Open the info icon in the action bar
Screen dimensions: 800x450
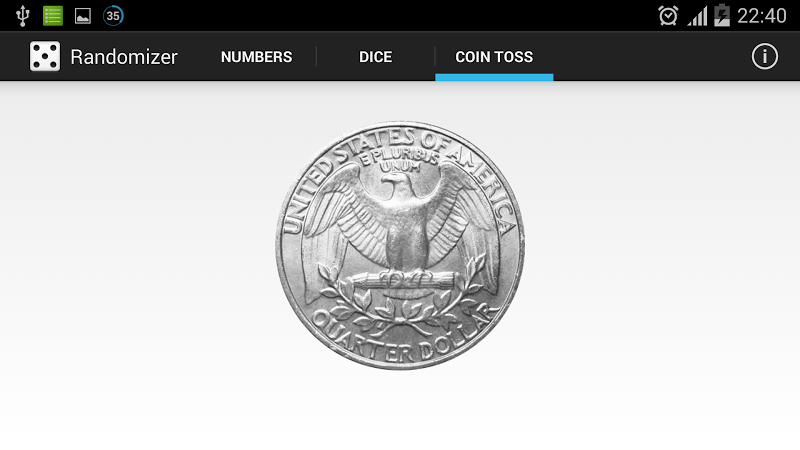[764, 56]
